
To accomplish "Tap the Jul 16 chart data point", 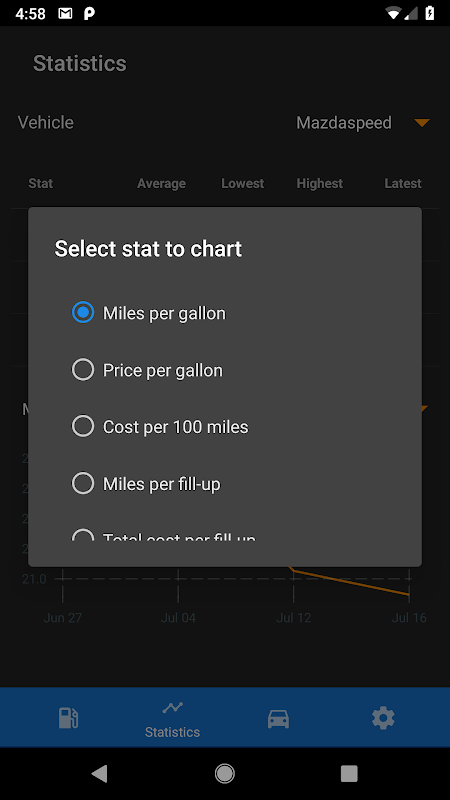I will [x=409, y=594].
